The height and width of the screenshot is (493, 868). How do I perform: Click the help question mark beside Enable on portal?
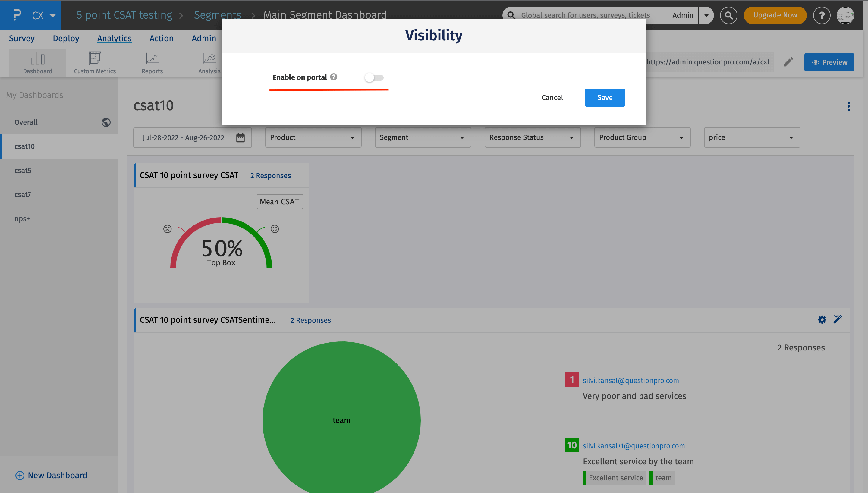334,77
